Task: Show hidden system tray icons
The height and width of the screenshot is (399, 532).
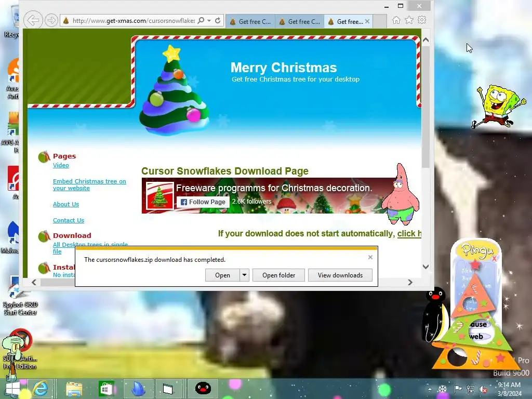Action: coord(430,389)
